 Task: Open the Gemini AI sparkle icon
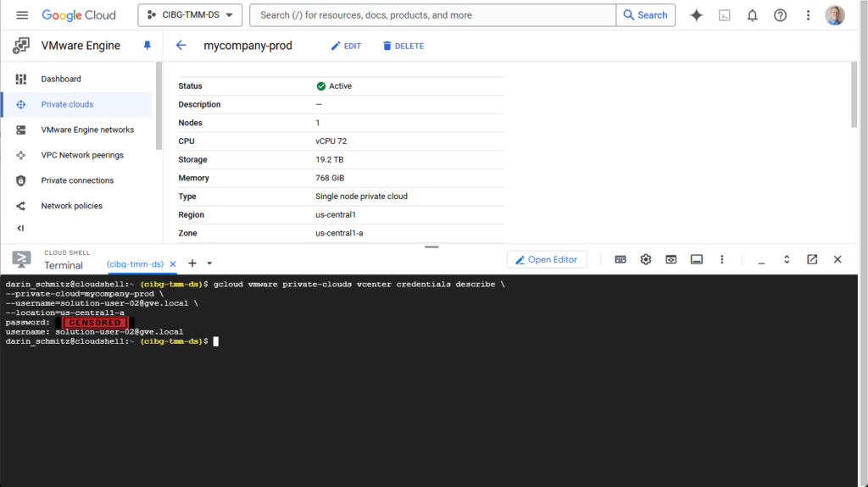click(697, 15)
